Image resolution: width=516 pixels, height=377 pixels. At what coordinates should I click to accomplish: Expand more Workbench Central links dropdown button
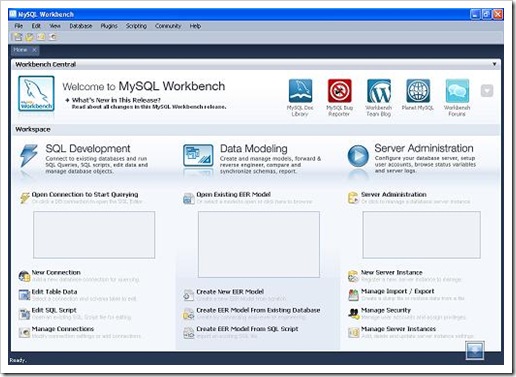point(487,91)
